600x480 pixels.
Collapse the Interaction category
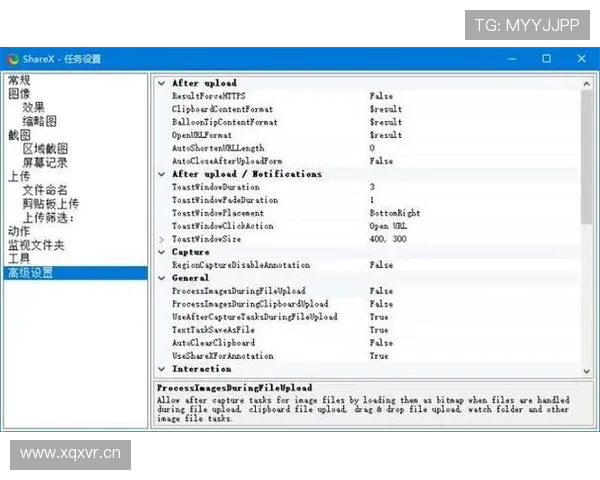[x=163, y=369]
